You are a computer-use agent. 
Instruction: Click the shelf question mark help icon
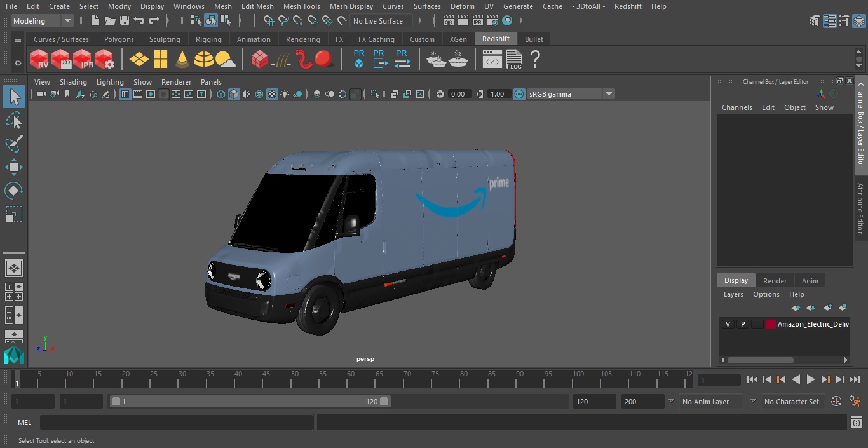[535, 60]
